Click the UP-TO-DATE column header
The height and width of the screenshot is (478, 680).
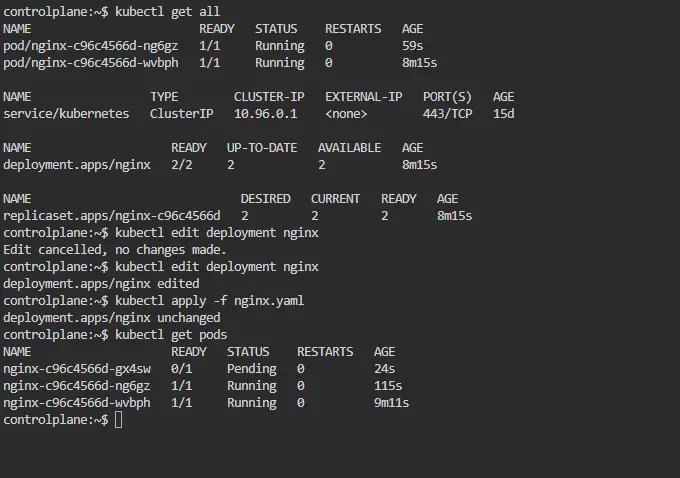pyautogui.click(x=262, y=148)
